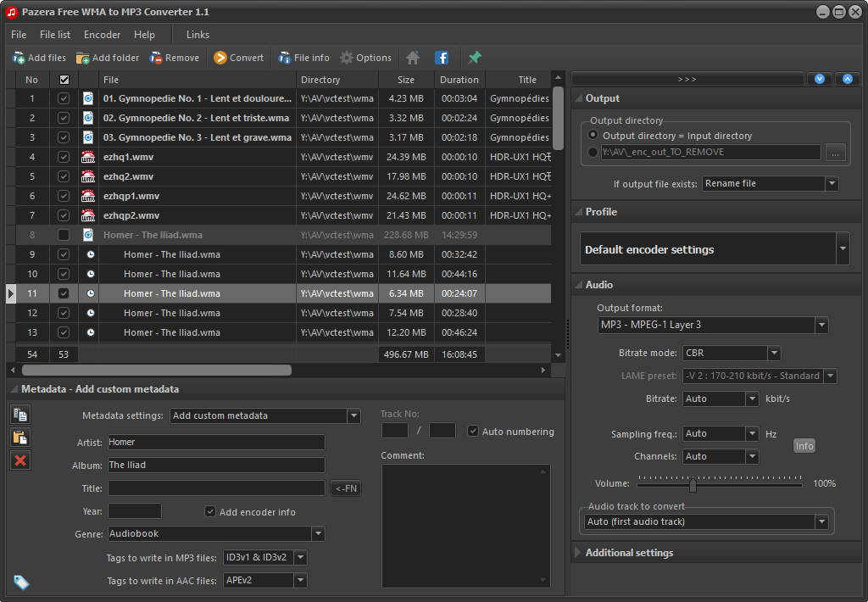The height and width of the screenshot is (602, 868).
Task: Expand the Additional settings section
Action: (x=577, y=552)
